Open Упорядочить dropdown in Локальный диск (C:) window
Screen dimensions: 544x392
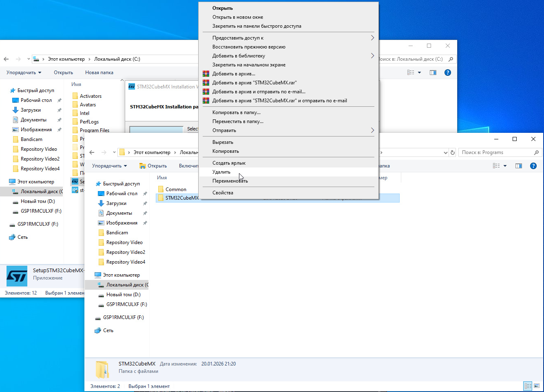click(24, 73)
